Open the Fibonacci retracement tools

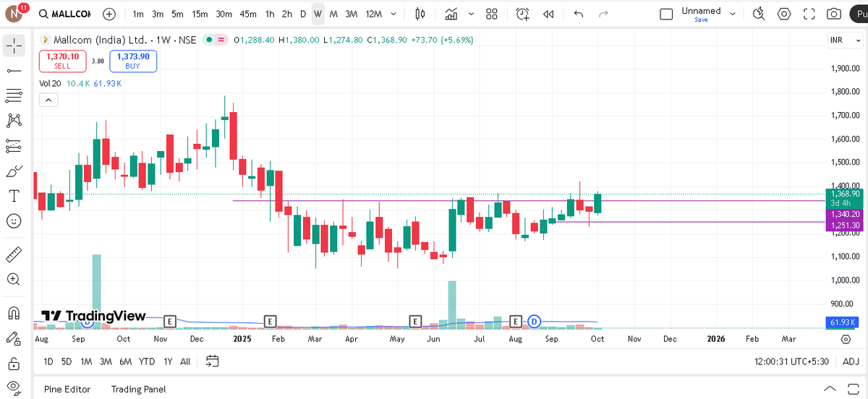tap(13, 95)
